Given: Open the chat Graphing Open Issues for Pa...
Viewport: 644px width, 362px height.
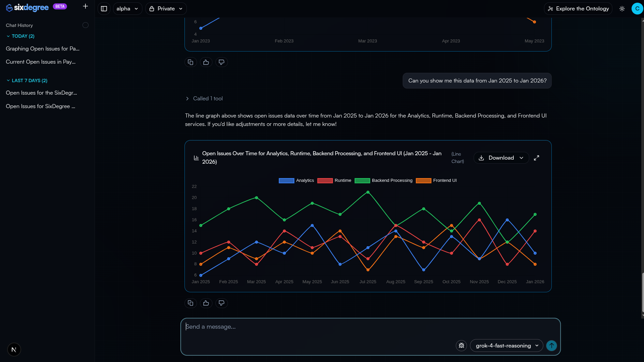Looking at the screenshot, I should pyautogui.click(x=42, y=48).
